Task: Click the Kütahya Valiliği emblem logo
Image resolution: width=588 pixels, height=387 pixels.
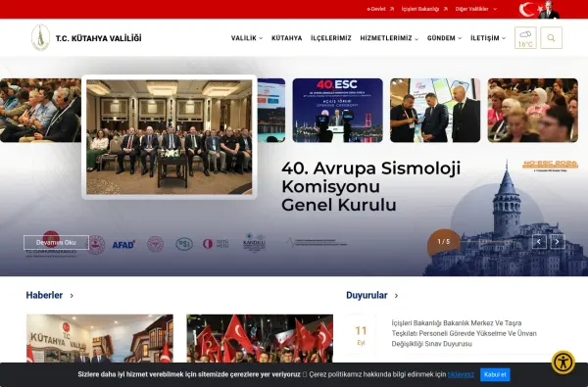Action: coord(40,37)
